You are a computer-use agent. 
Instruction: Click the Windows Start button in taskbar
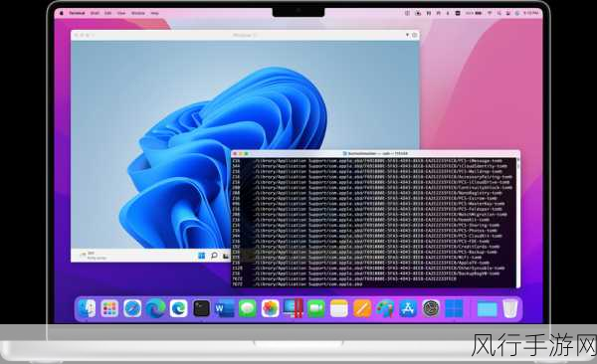click(201, 256)
